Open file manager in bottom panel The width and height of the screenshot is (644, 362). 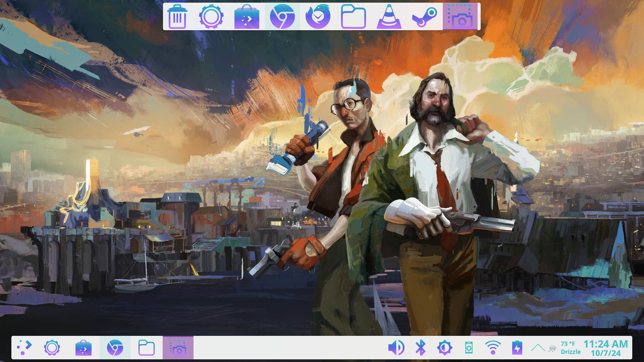point(146,348)
